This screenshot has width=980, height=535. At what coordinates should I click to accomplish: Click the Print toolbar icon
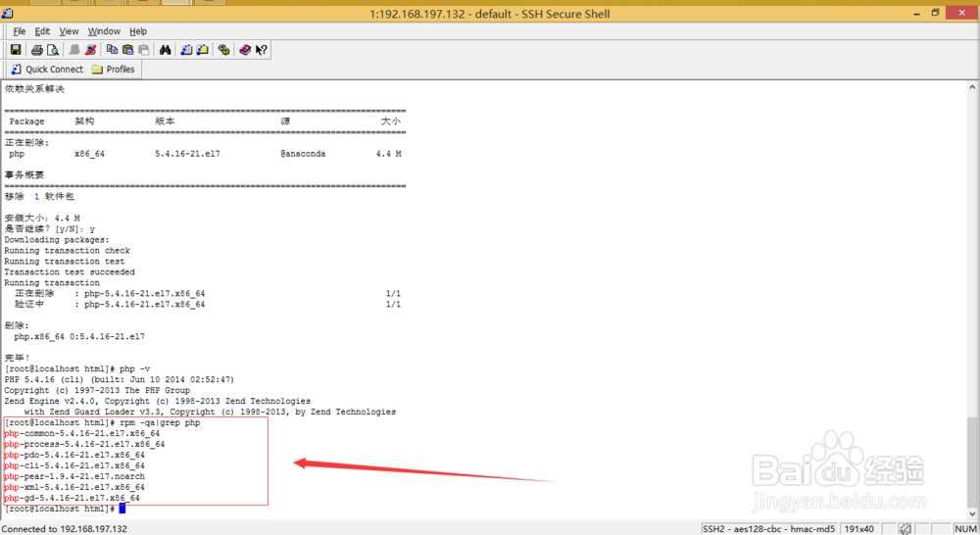pos(37,50)
